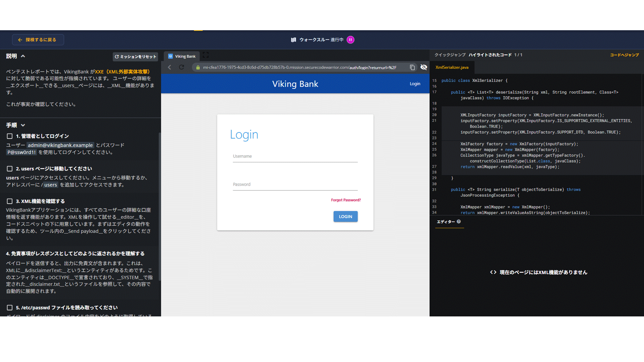The height and width of the screenshot is (362, 644).
Task: Pause the walkthrough with the pink button
Action: pyautogui.click(x=350, y=40)
